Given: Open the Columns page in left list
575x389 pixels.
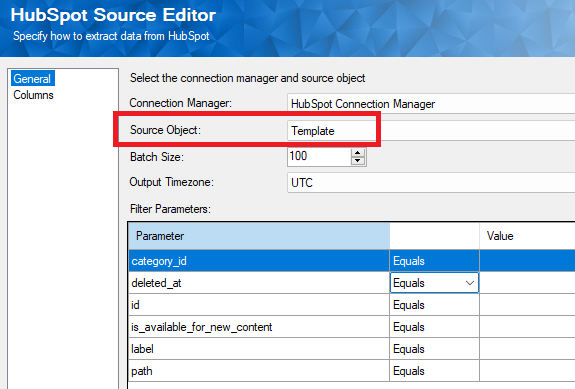Looking at the screenshot, I should click(x=33, y=95).
